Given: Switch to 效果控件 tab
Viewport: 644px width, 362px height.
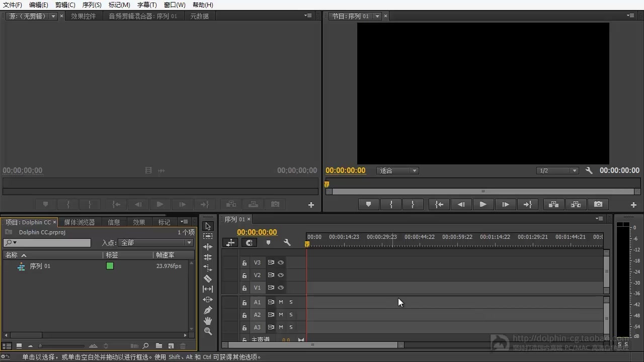Looking at the screenshot, I should (x=83, y=16).
